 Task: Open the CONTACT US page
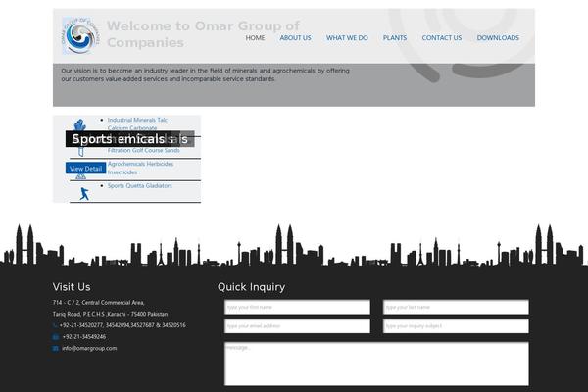442,38
